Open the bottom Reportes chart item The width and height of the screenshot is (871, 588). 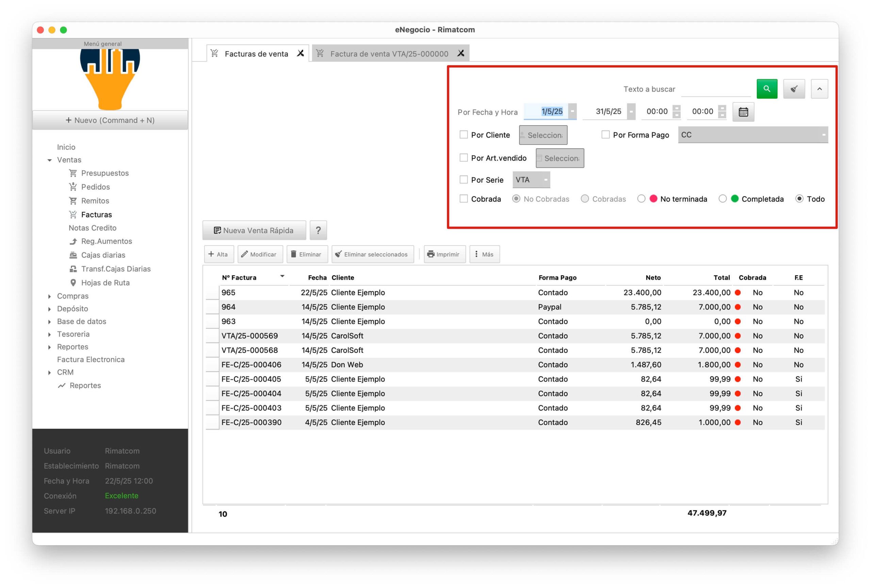[x=79, y=385]
